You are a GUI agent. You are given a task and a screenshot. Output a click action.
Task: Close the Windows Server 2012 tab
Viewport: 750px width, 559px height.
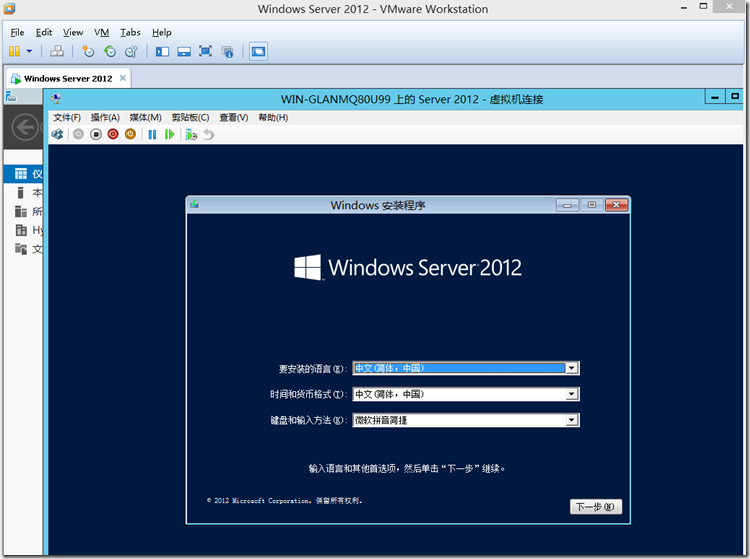click(121, 78)
